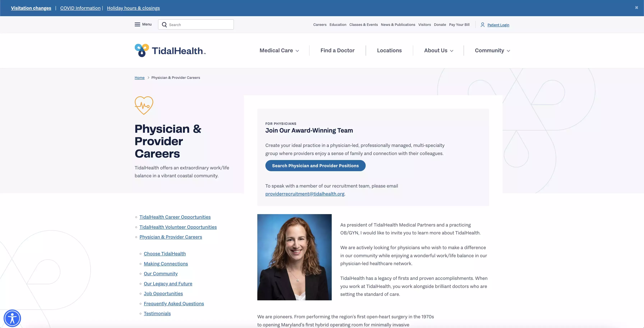Click the breadcrumb home icon

click(139, 77)
